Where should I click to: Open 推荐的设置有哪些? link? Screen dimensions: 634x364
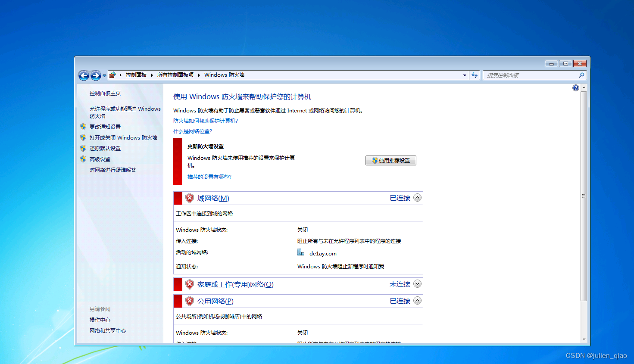209,177
